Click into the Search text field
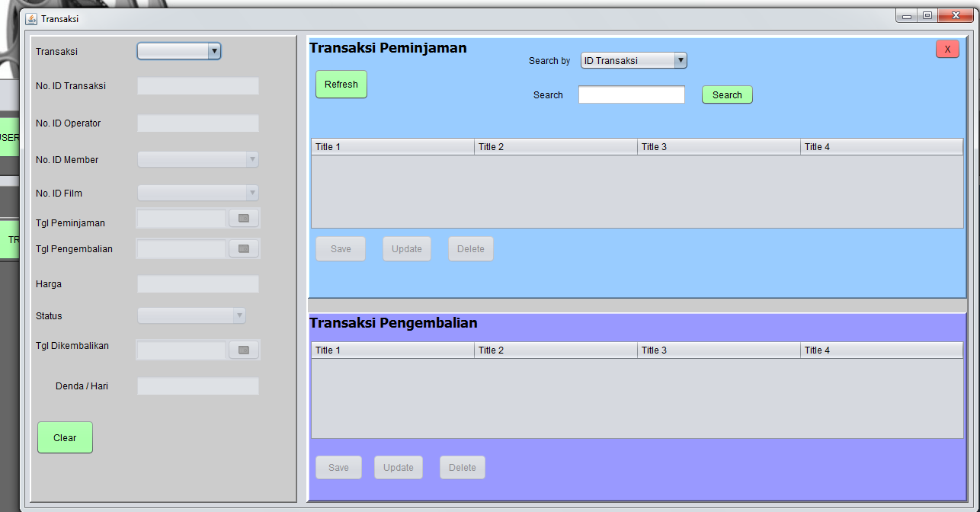 (631, 94)
